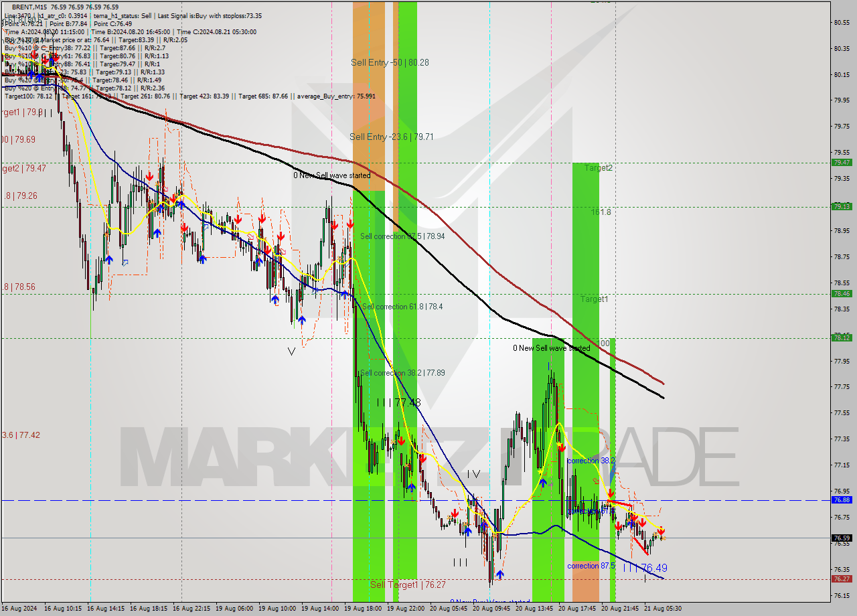
Task: Click the 78.95 price axis value
Action: (x=842, y=230)
